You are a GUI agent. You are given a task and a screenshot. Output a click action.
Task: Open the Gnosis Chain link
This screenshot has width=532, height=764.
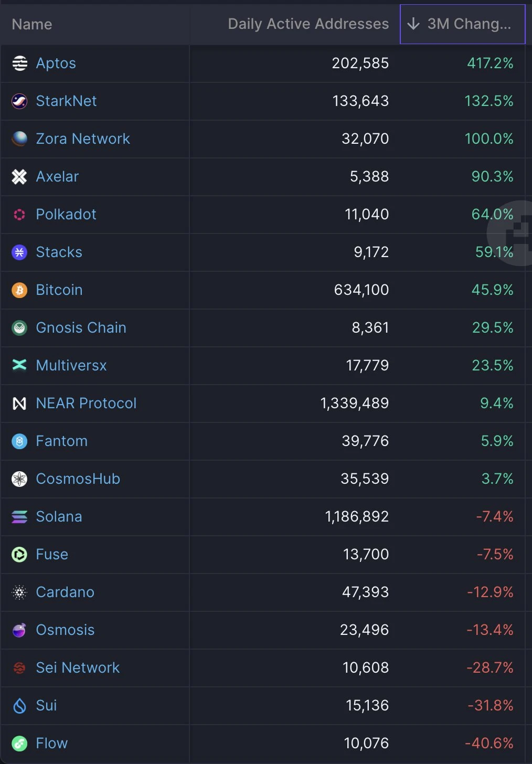pyautogui.click(x=81, y=328)
